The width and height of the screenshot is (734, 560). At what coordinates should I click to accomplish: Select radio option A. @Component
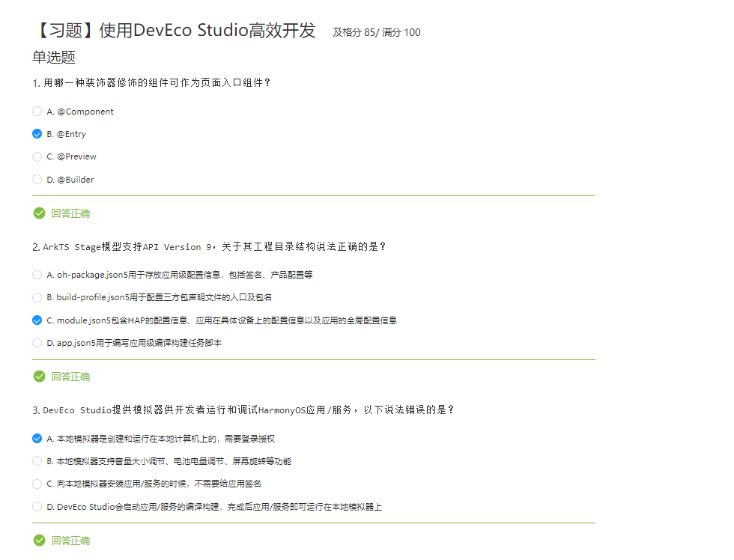(37, 112)
